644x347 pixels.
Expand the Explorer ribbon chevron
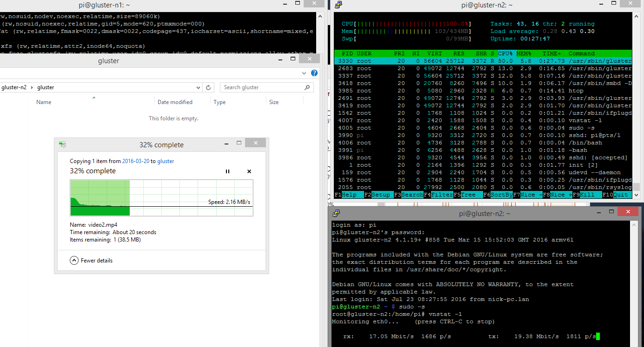(x=305, y=73)
